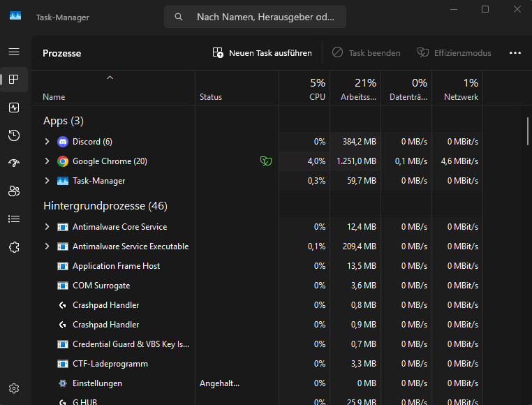Image resolution: width=532 pixels, height=405 pixels.
Task: Focus the search box Nach Namen, Herausgeber
Action: click(x=255, y=17)
